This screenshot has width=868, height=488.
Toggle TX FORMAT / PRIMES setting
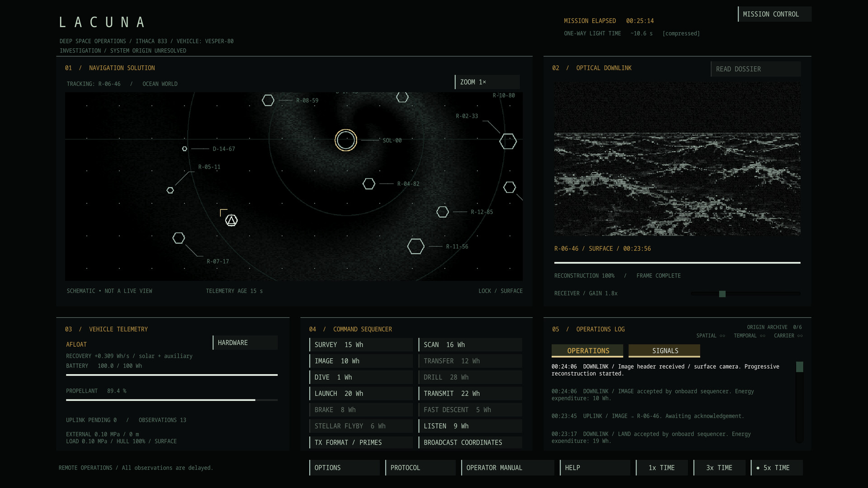(361, 442)
